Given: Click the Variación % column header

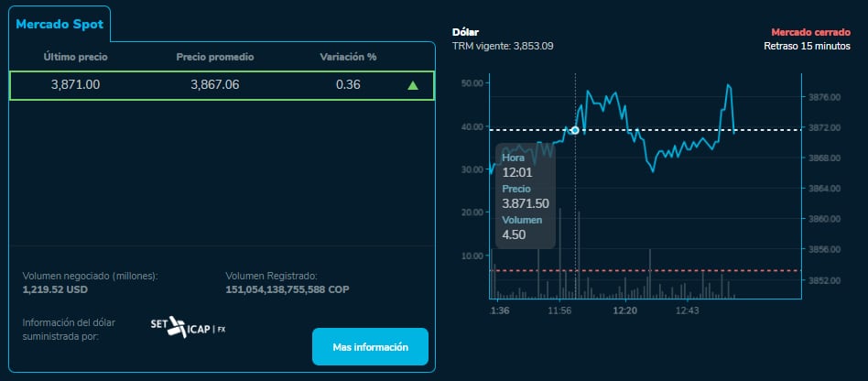Looking at the screenshot, I should coord(348,57).
